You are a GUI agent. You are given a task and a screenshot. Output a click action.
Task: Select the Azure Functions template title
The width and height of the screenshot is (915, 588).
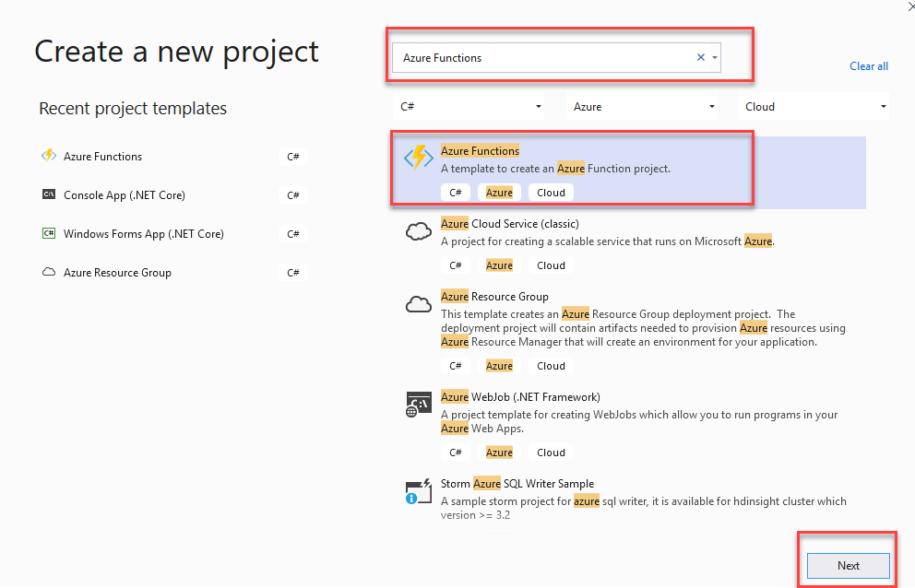pyautogui.click(x=480, y=150)
